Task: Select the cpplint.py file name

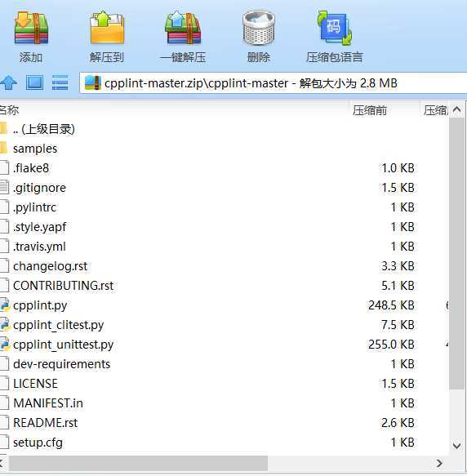Action: (40, 305)
